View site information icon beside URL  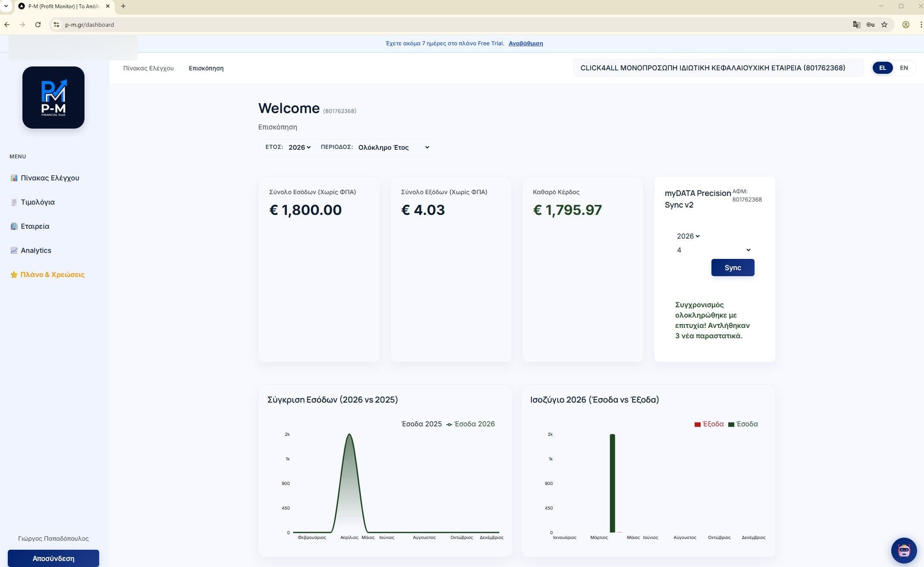click(x=56, y=25)
